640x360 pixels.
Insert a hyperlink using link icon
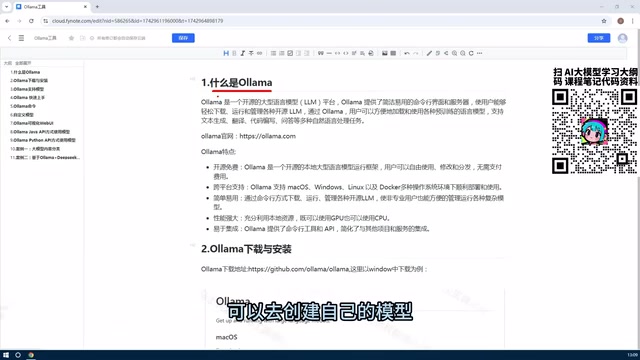260,53
